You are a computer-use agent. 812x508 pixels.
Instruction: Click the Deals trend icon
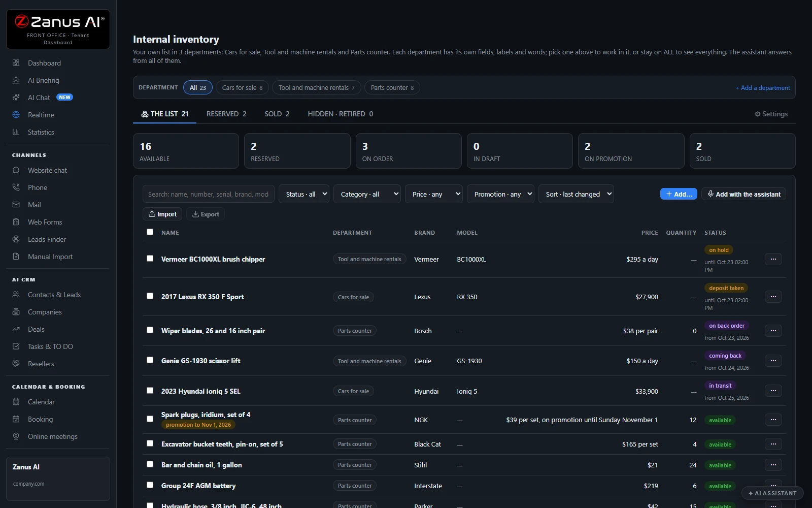click(x=16, y=329)
